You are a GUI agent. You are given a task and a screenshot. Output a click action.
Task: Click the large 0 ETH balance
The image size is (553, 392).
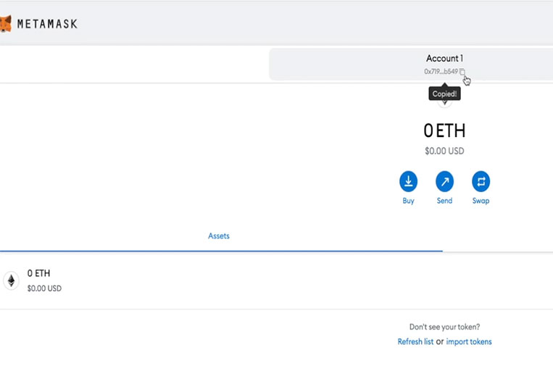pyautogui.click(x=444, y=130)
